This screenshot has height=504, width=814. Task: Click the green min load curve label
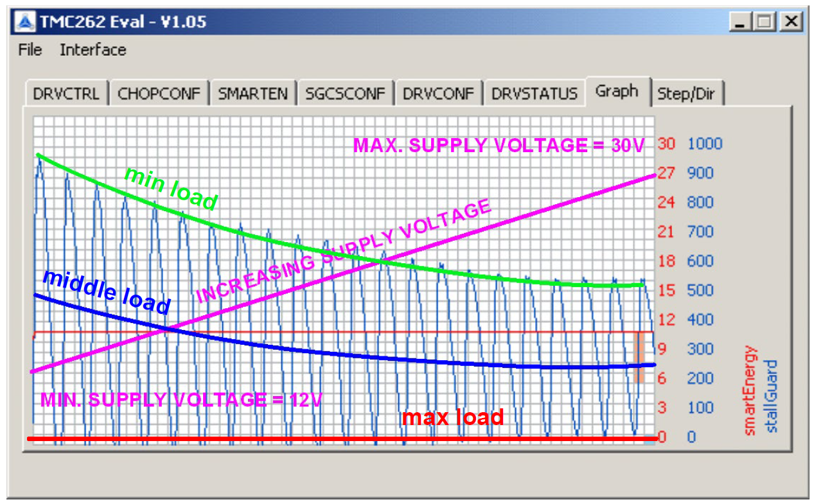click(172, 189)
